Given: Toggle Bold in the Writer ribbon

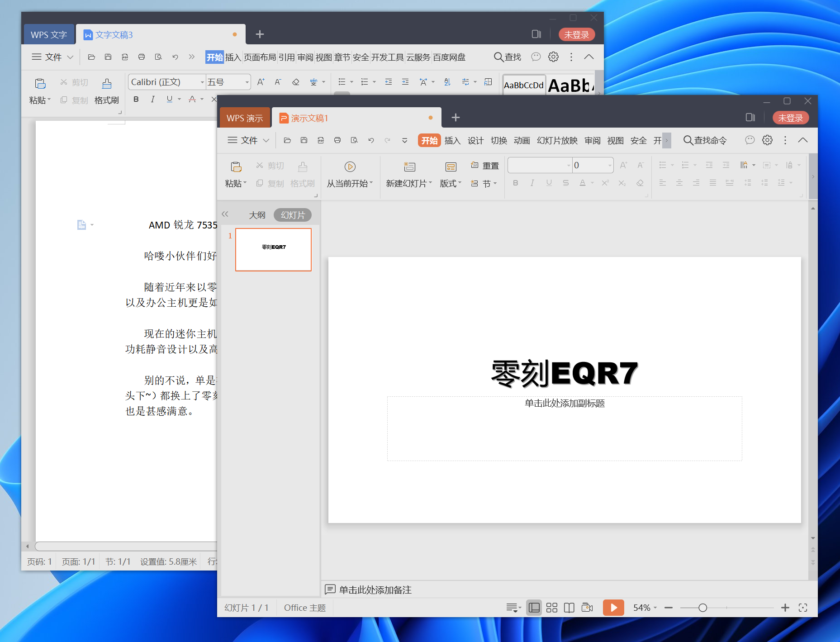Looking at the screenshot, I should [136, 99].
